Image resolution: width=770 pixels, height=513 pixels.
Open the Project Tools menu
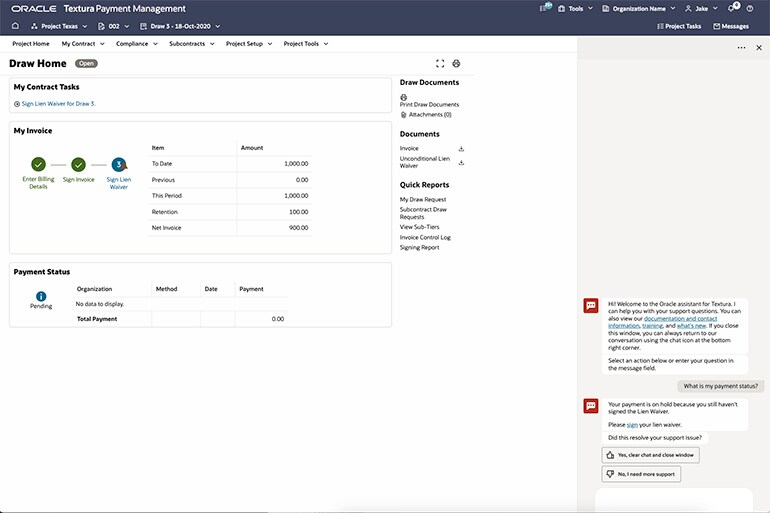pos(306,44)
